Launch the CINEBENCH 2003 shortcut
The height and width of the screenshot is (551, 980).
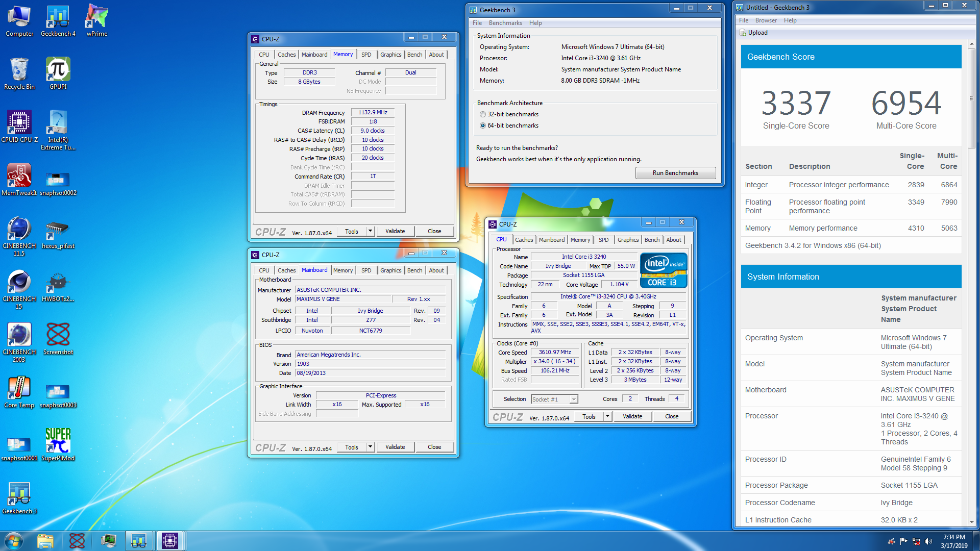[19, 343]
